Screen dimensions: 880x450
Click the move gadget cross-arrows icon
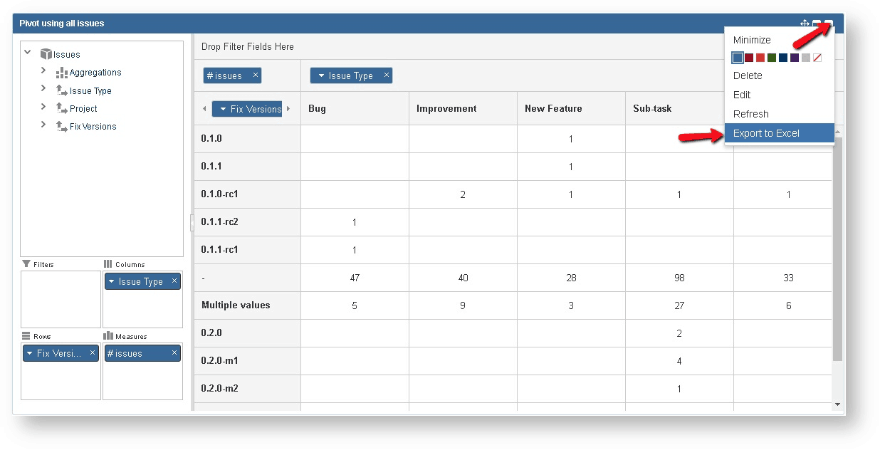tap(805, 23)
